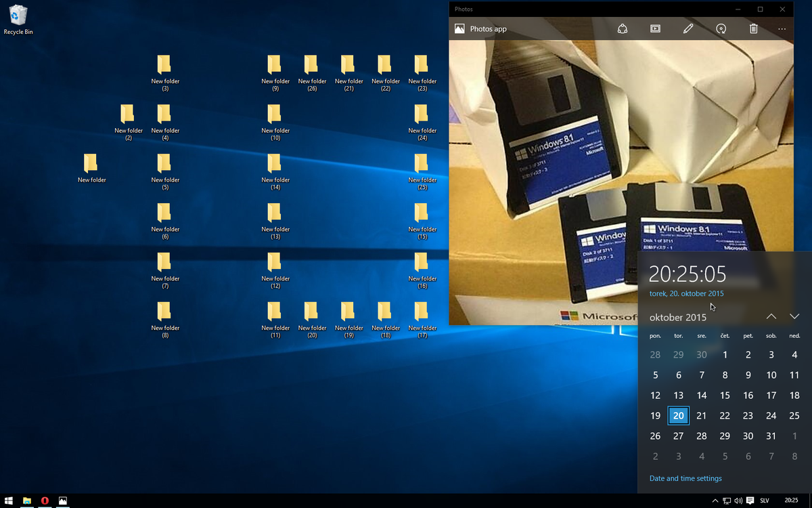
Task: Click the taskbar clock showing 20:25
Action: click(x=791, y=501)
